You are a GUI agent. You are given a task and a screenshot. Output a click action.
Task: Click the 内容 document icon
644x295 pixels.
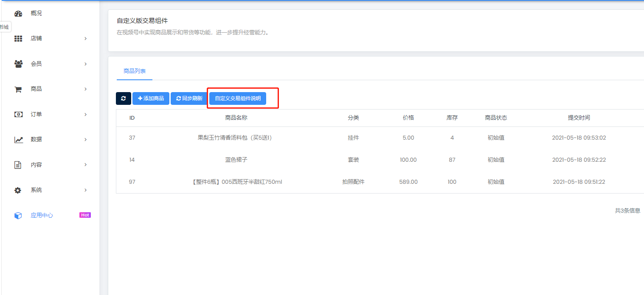pos(18,165)
